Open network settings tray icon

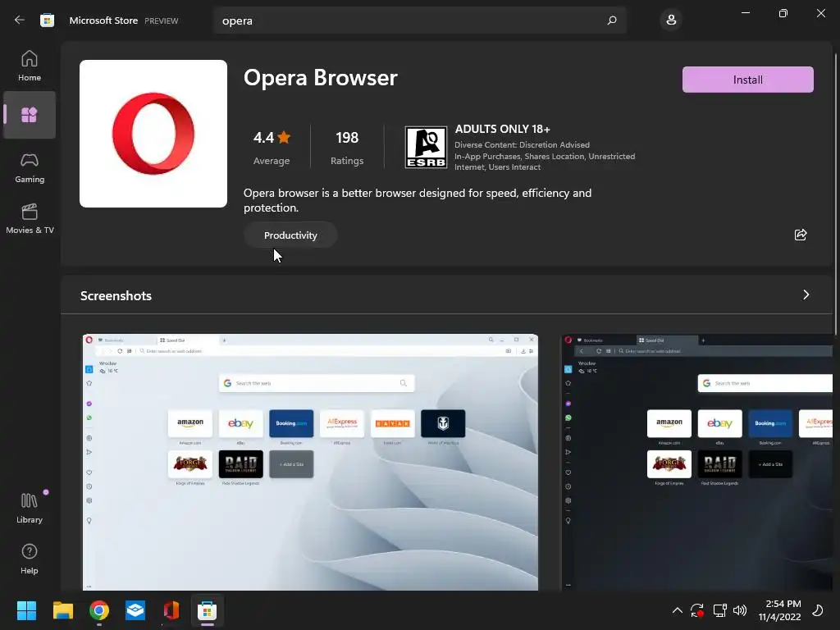(x=719, y=610)
